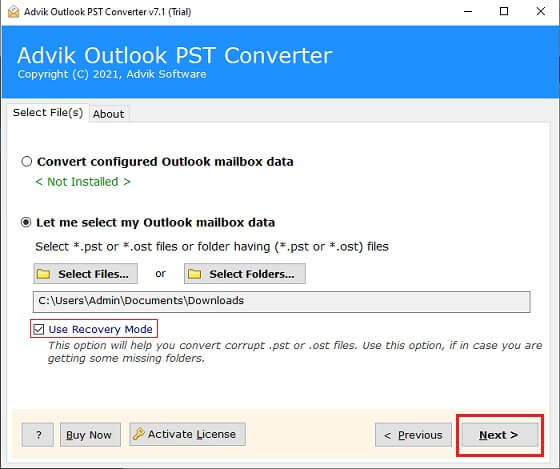The height and width of the screenshot is (469, 560).
Task: Click the Advik envelope app icon in title bar
Action: coord(13,12)
